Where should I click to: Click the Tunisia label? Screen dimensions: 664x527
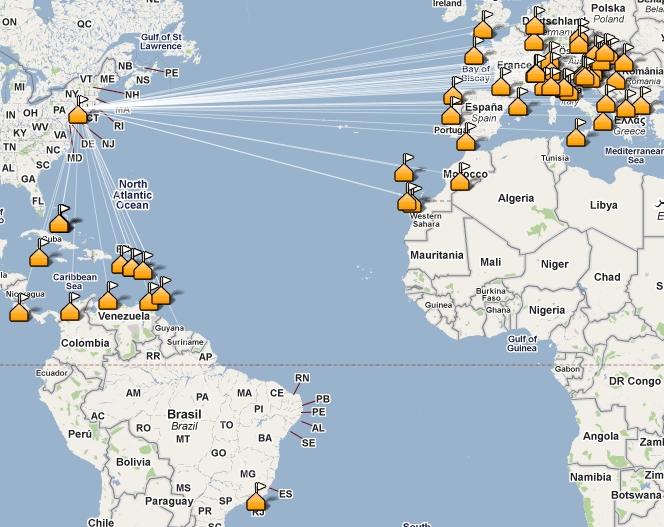point(555,158)
